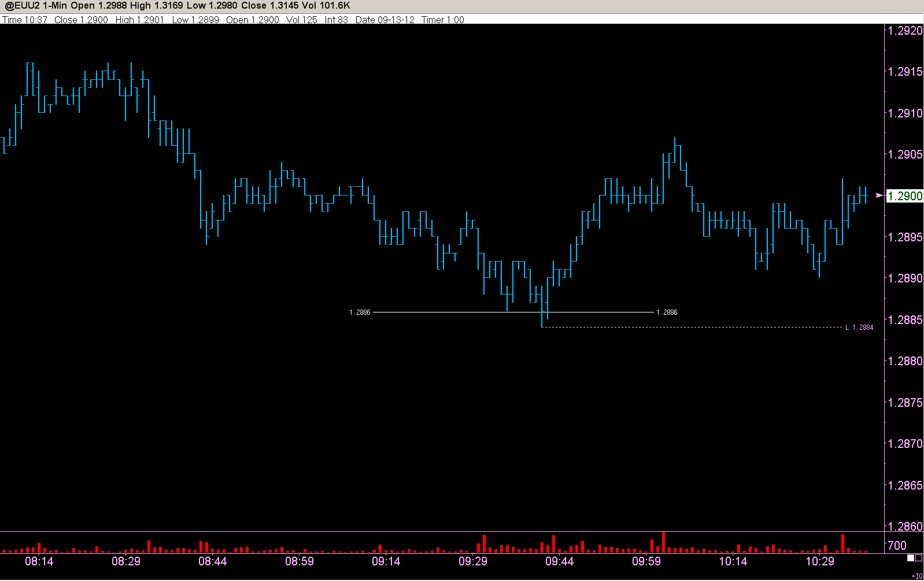924x581 pixels.
Task: Click the Timer 1:00 status field
Action: [443, 20]
